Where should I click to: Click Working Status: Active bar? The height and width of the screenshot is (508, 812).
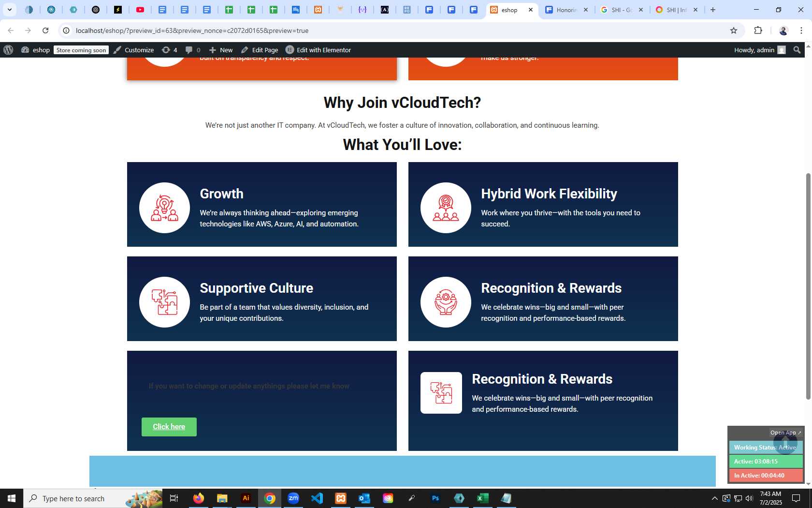tap(766, 448)
